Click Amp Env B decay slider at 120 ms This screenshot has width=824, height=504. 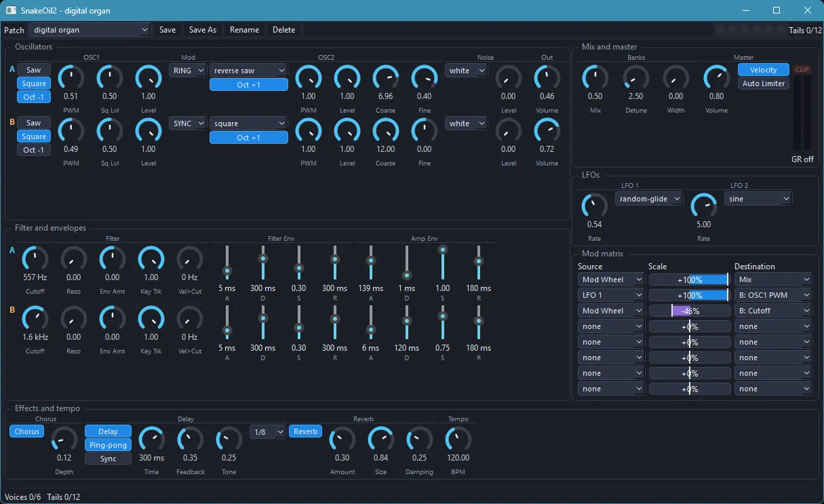coord(407,323)
